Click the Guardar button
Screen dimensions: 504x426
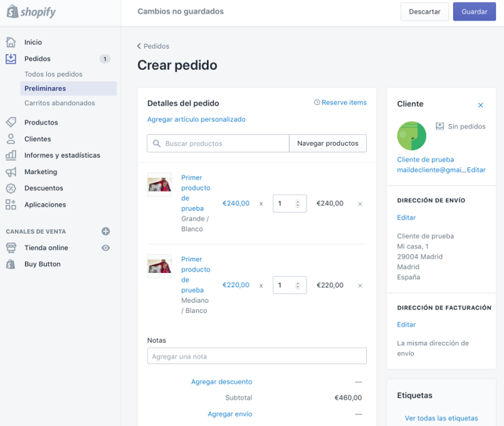[474, 12]
